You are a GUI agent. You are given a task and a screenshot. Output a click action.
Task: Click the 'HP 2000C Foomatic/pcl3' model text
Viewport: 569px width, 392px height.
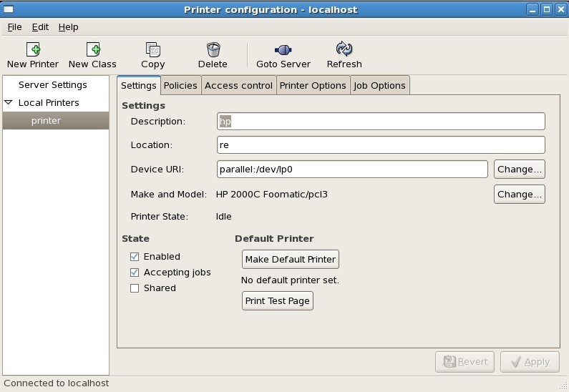tap(272, 195)
